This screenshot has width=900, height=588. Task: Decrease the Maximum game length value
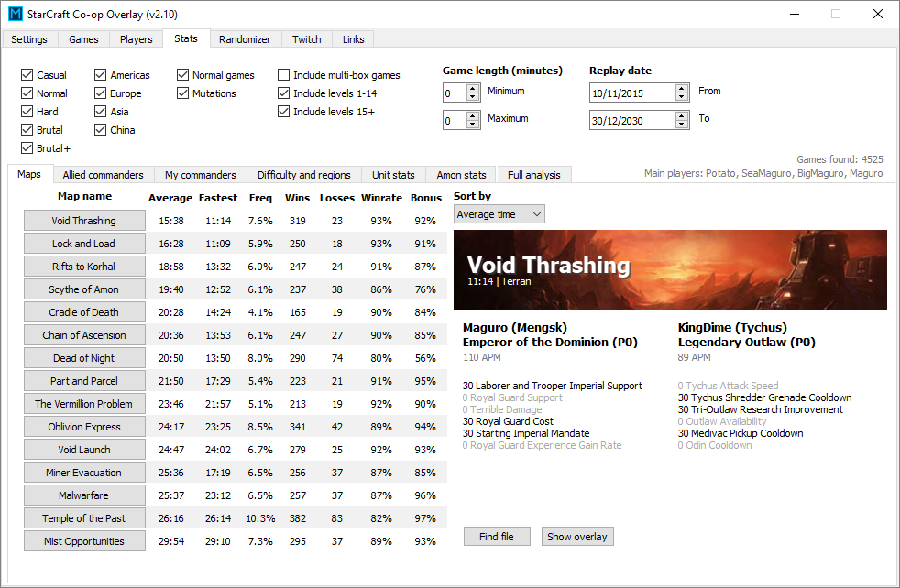(473, 125)
